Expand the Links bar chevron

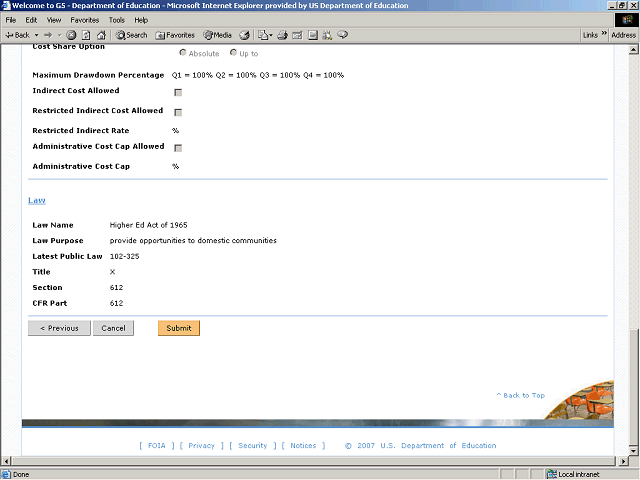tap(604, 33)
